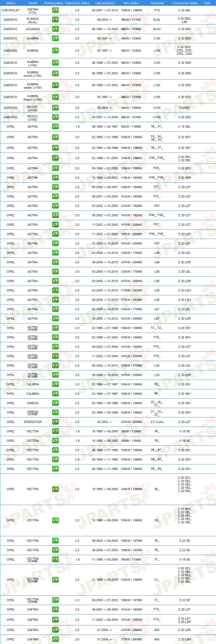
Task: Click the '06.1997 -> 12.2002' production years cell
Action: (x=105, y=29)
